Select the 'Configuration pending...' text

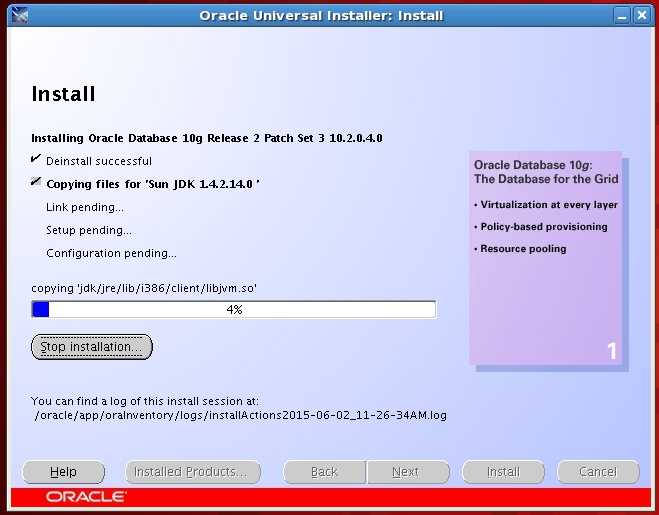[x=111, y=254]
